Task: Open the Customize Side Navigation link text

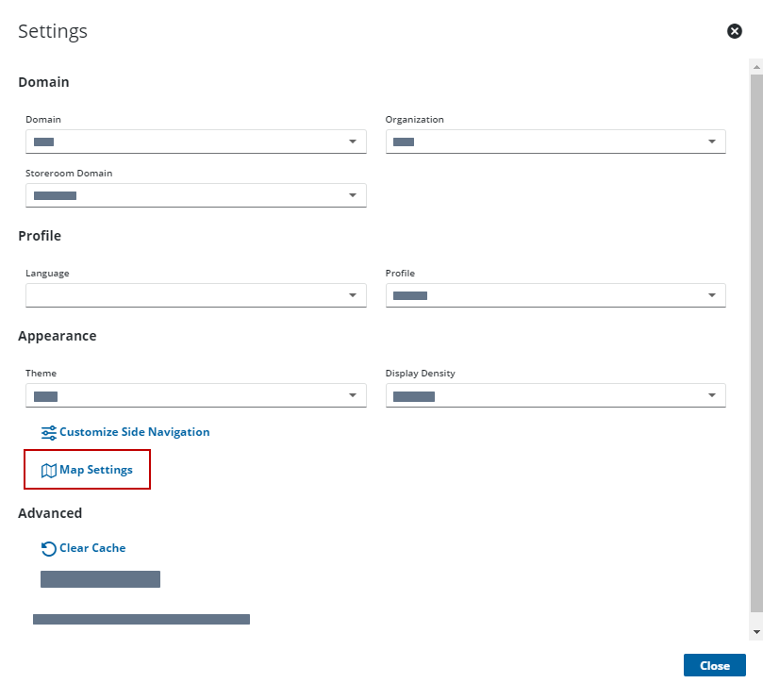Action: click(x=134, y=432)
